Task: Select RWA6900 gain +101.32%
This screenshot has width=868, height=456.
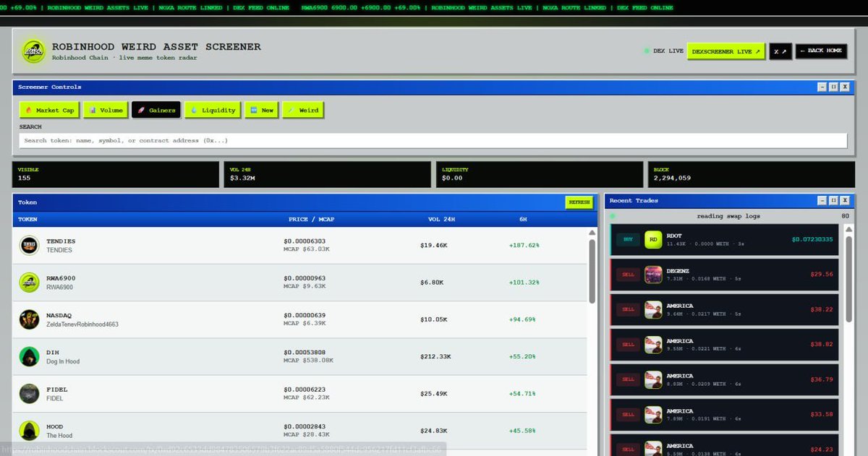Action: point(524,283)
